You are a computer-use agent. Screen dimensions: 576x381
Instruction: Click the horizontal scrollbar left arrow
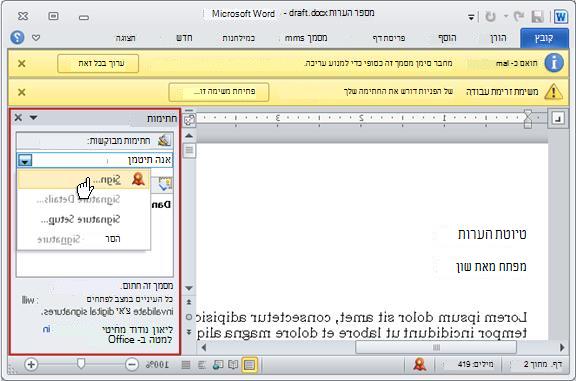tap(204, 347)
